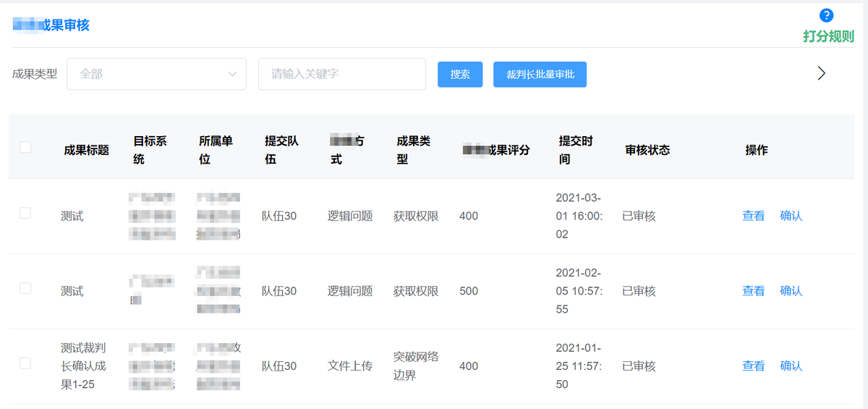This screenshot has height=409, width=868.
Task: Open the help question mark icon
Action: [x=827, y=15]
